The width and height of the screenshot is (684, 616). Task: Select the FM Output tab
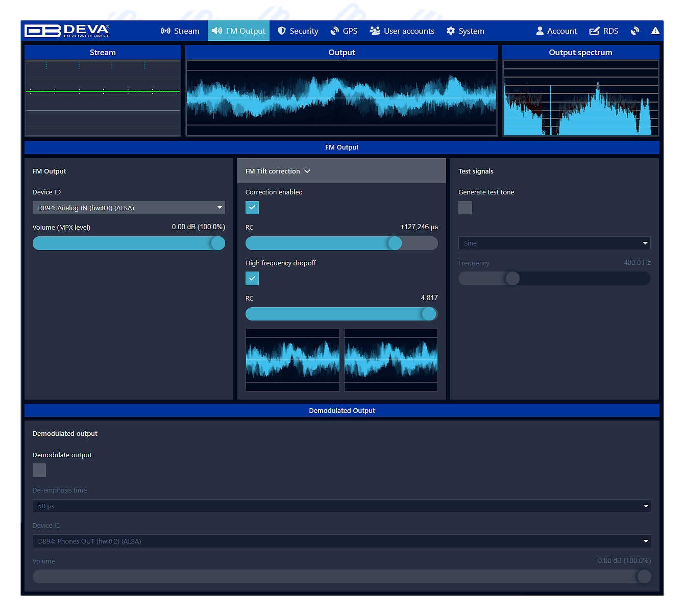[238, 31]
